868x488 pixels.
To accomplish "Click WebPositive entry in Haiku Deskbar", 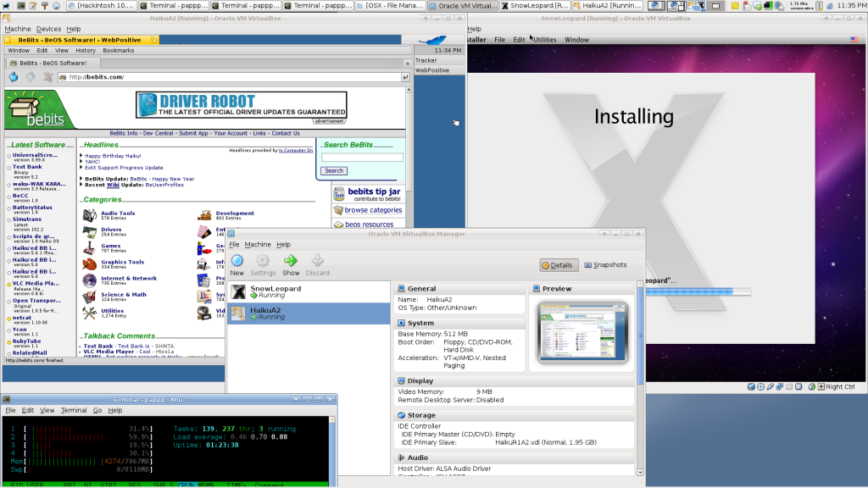I will pyautogui.click(x=440, y=70).
